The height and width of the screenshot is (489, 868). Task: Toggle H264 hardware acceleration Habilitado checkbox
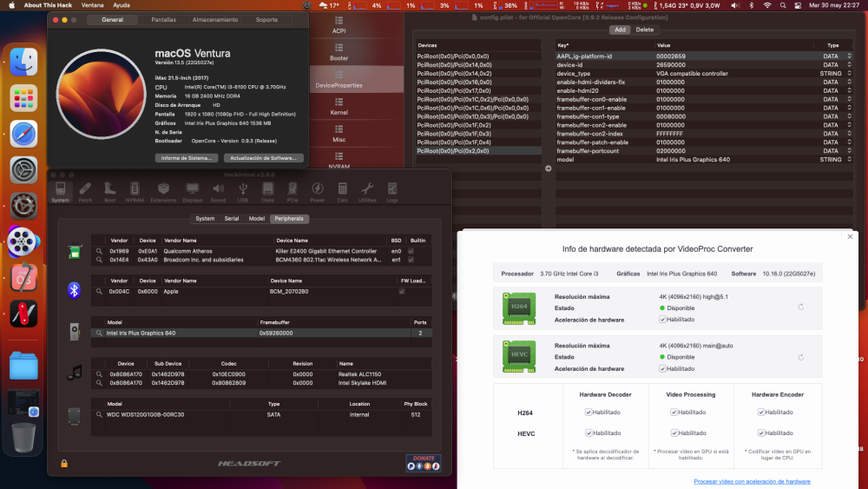(662, 320)
